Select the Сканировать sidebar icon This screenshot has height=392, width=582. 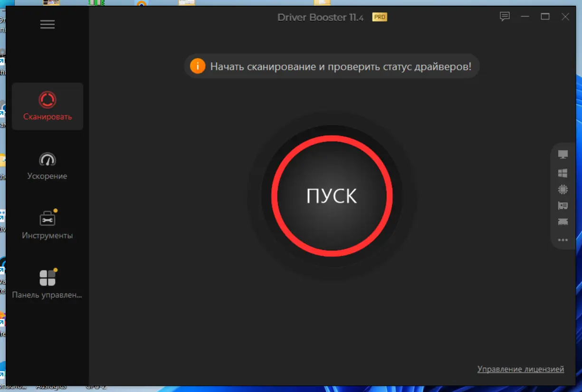(48, 105)
